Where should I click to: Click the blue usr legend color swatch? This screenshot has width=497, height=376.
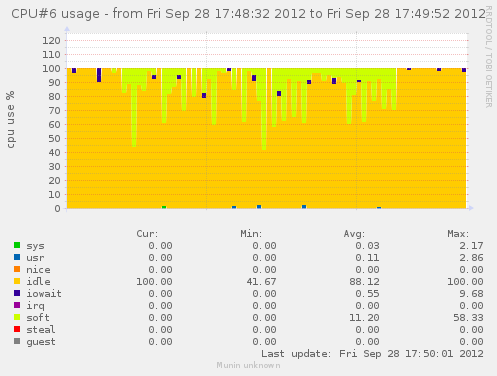(x=17, y=257)
